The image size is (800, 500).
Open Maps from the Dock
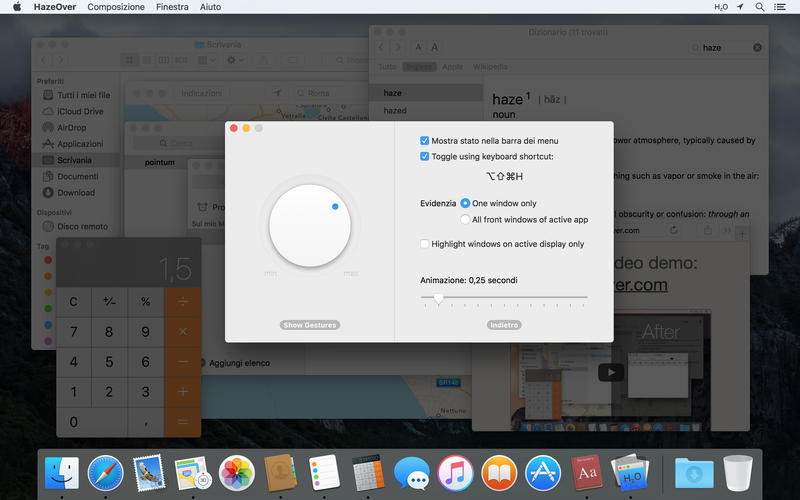193,473
